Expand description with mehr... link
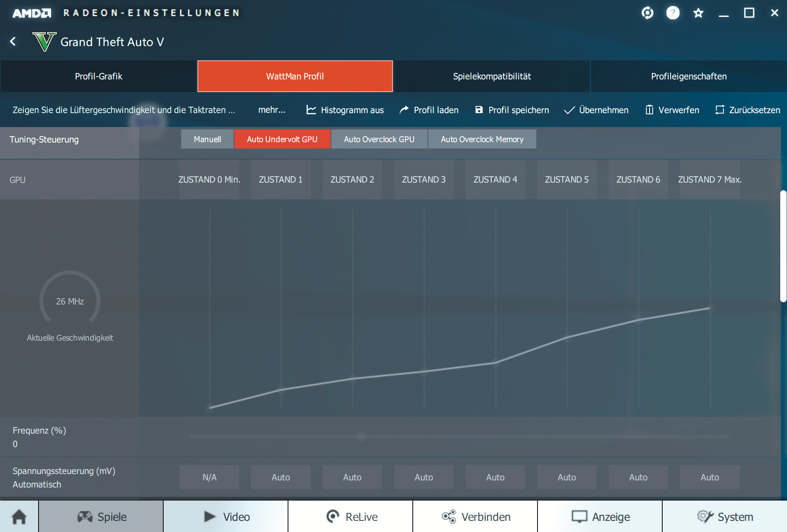The image size is (787, 532). click(272, 110)
